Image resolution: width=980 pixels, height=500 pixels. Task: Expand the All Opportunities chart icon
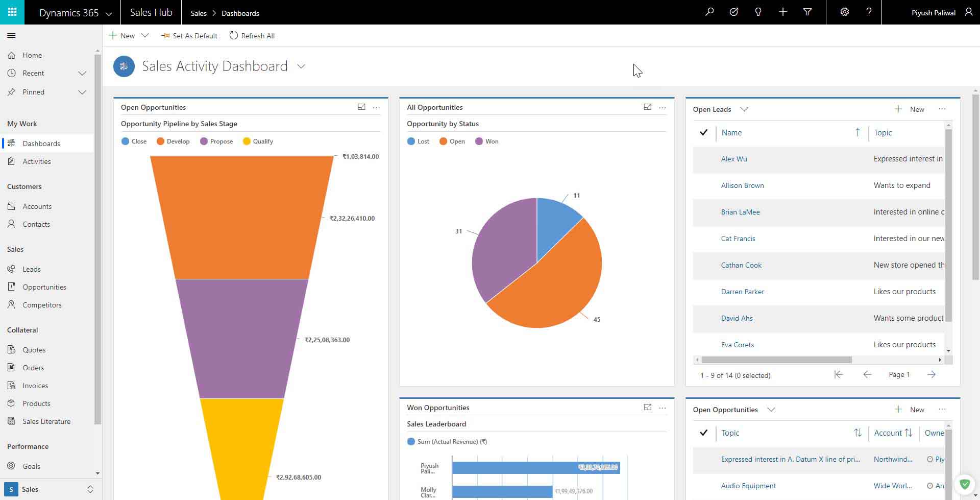coord(647,107)
